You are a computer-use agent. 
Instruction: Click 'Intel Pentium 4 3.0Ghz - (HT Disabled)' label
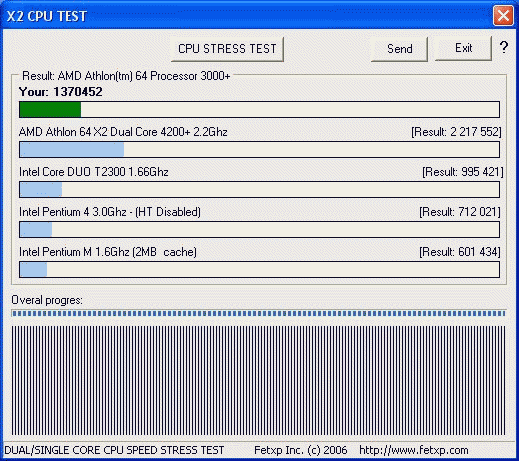pyautogui.click(x=110, y=212)
